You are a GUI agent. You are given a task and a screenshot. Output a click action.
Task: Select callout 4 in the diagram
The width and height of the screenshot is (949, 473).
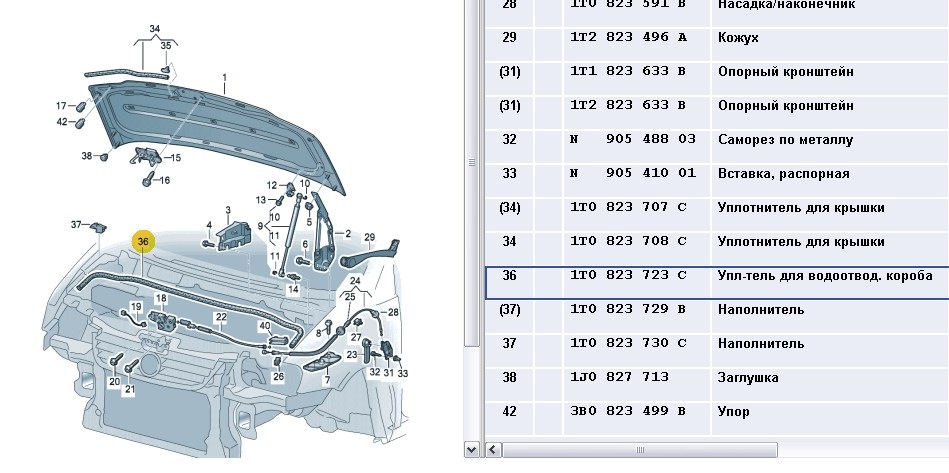point(209,226)
